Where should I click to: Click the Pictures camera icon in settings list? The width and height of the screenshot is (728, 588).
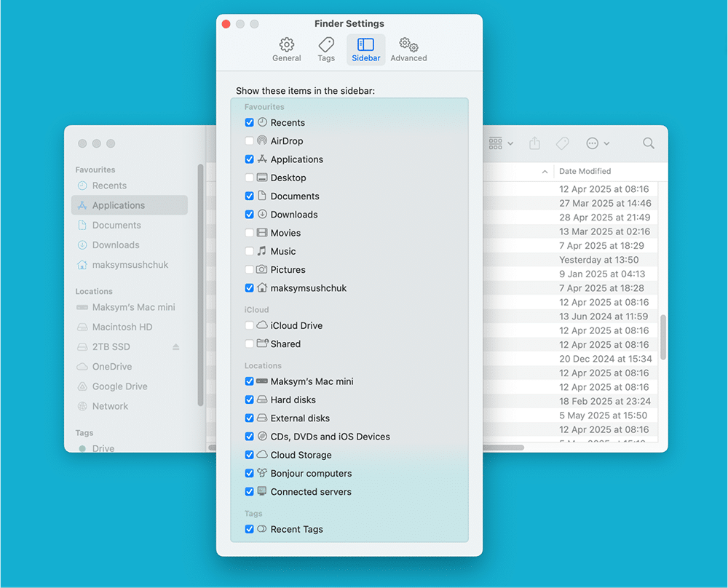262,269
